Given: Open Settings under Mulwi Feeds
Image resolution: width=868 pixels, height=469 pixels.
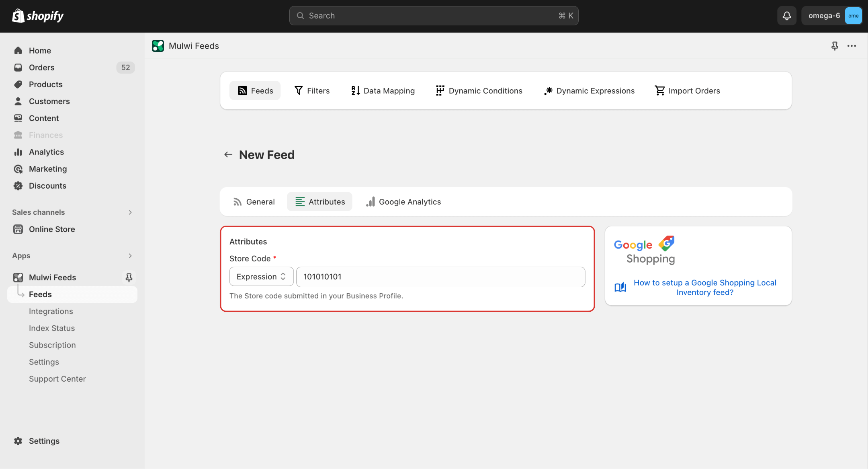Looking at the screenshot, I should pyautogui.click(x=44, y=362).
